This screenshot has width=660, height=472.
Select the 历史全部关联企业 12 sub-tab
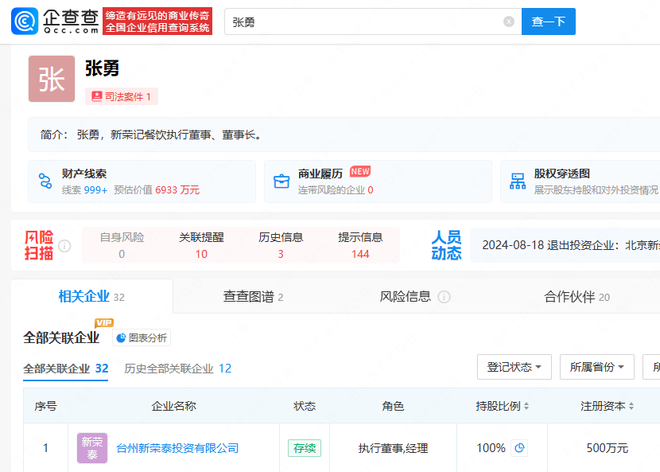click(x=178, y=369)
